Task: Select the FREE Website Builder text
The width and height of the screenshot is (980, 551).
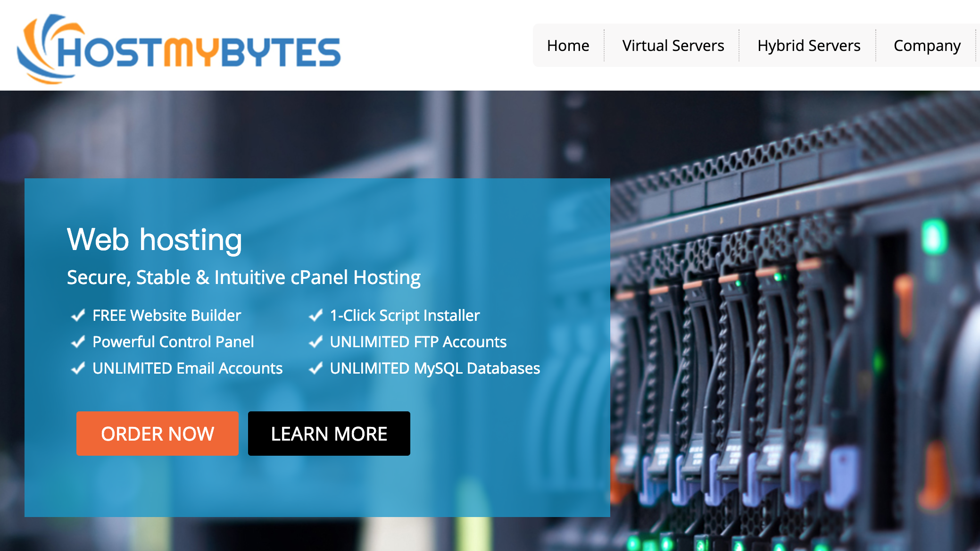Action: tap(166, 315)
